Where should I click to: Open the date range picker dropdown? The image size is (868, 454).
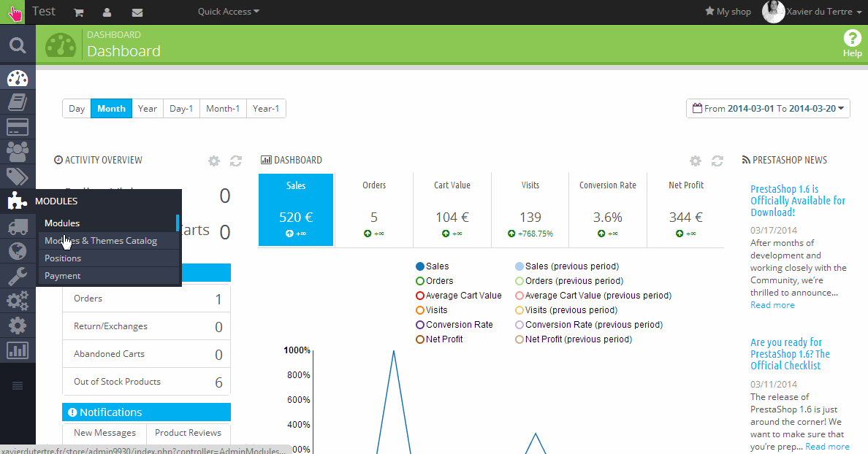pyautogui.click(x=769, y=108)
